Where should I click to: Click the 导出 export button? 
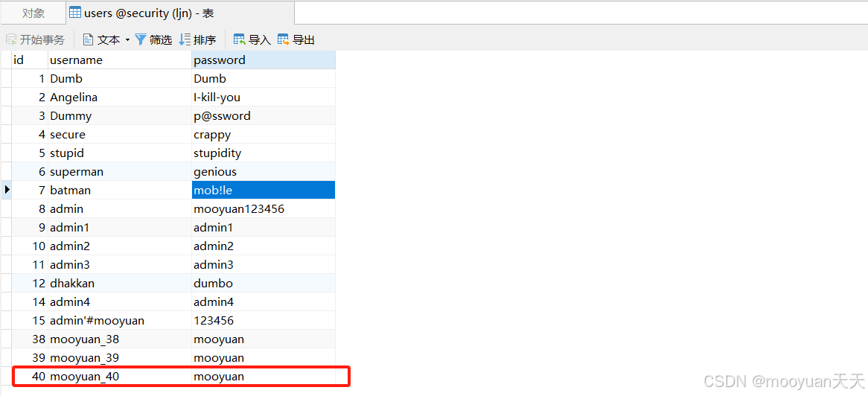coord(296,40)
